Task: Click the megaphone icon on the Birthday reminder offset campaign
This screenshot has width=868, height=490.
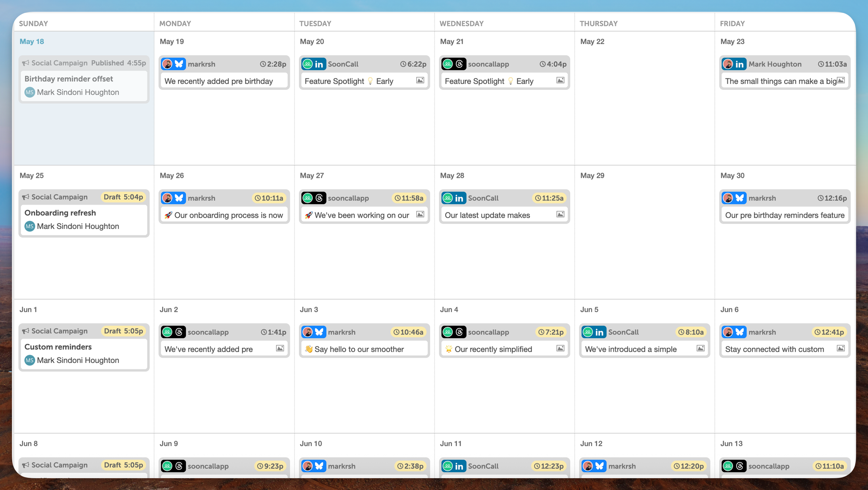Action: 26,62
